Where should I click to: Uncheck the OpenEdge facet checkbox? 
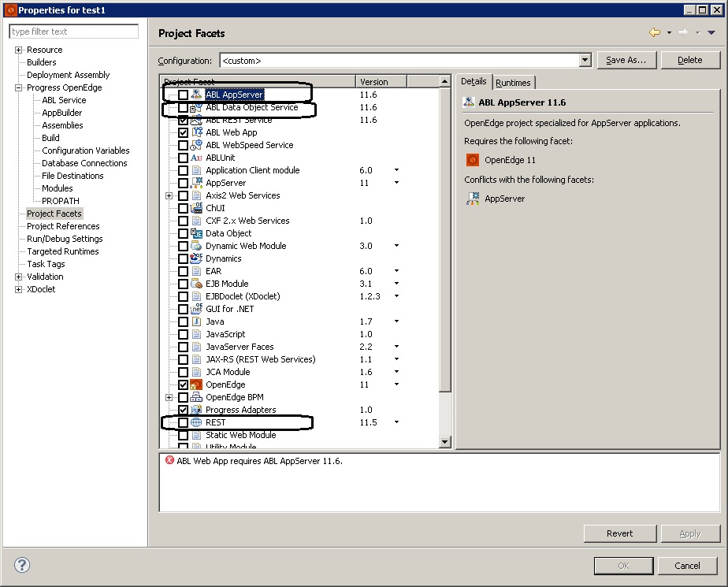coord(184,385)
